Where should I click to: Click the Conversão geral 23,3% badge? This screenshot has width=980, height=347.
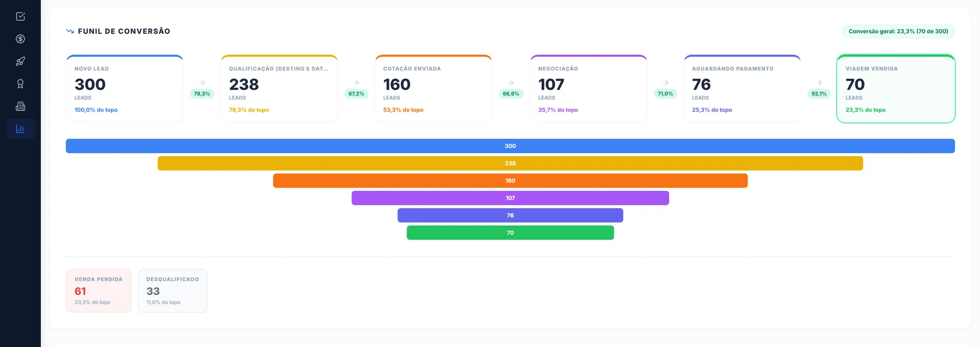tap(898, 32)
